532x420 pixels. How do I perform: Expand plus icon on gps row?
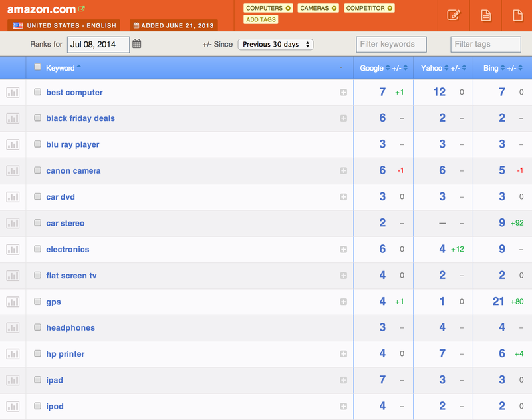click(343, 302)
